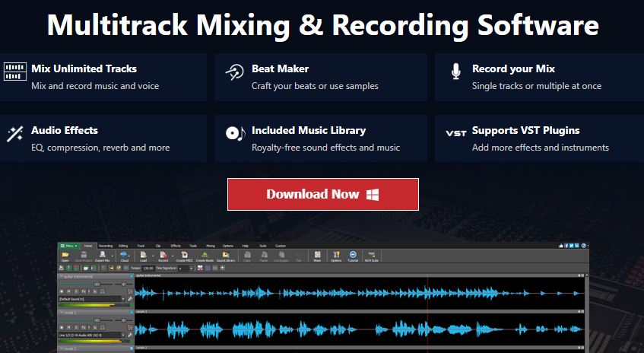Expand the Record dropdown arrow
The height and width of the screenshot is (353, 644).
pos(173,256)
